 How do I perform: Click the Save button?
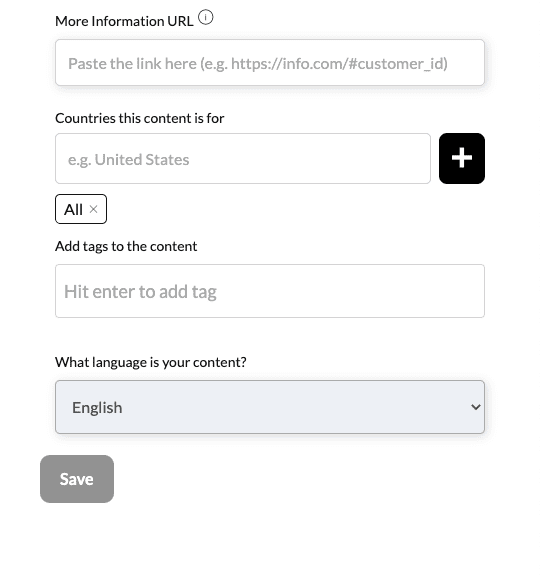77,479
